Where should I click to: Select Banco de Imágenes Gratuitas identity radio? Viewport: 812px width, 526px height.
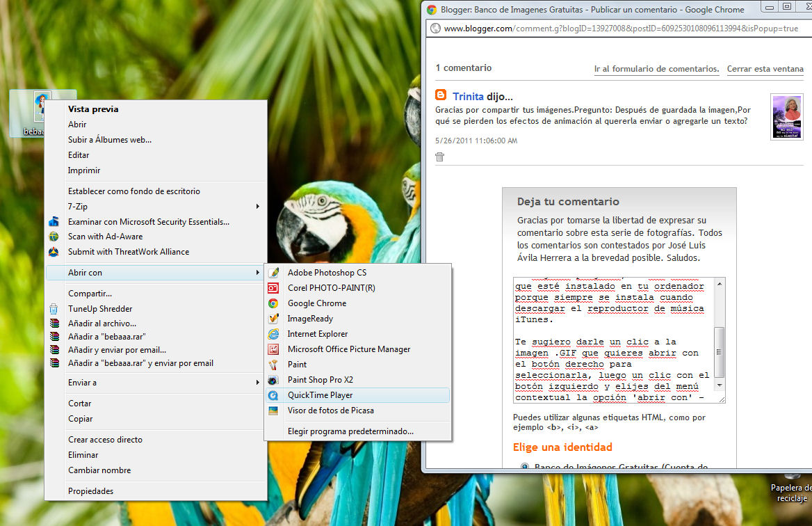coord(525,466)
